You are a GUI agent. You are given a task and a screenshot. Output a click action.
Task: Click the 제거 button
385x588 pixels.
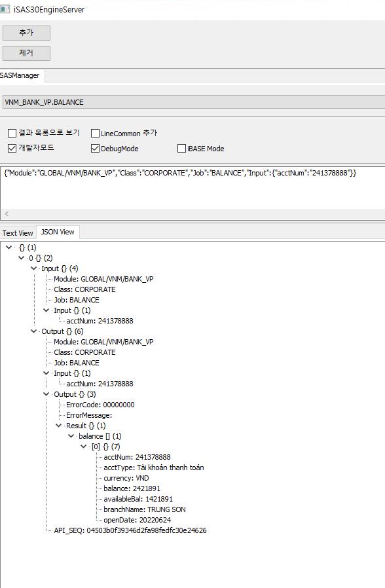pyautogui.click(x=26, y=53)
